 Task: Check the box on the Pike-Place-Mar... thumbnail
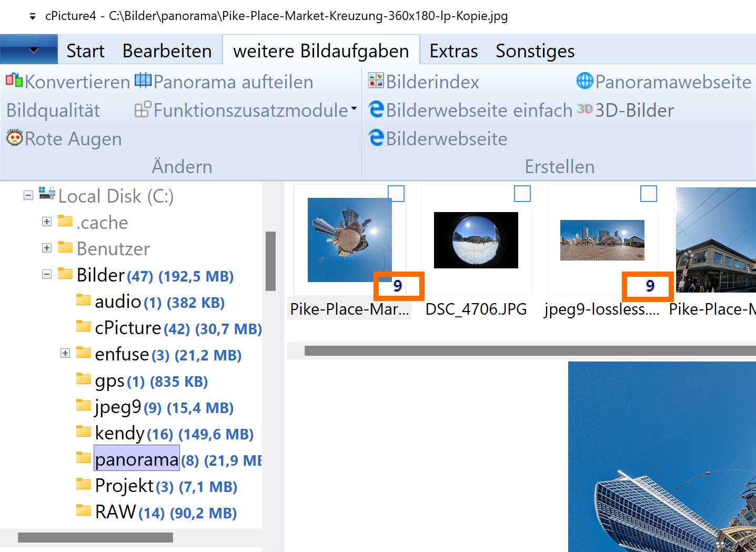(x=396, y=194)
